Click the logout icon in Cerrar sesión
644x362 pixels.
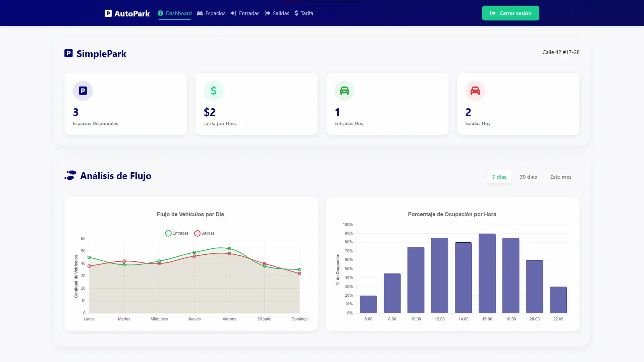pyautogui.click(x=493, y=13)
